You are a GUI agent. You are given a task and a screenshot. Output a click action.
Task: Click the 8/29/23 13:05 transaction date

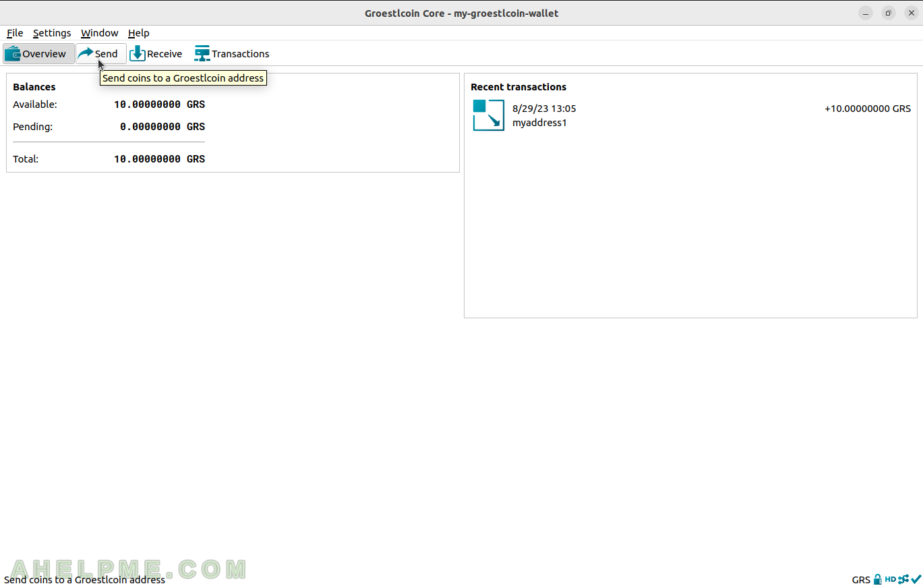[x=544, y=109]
